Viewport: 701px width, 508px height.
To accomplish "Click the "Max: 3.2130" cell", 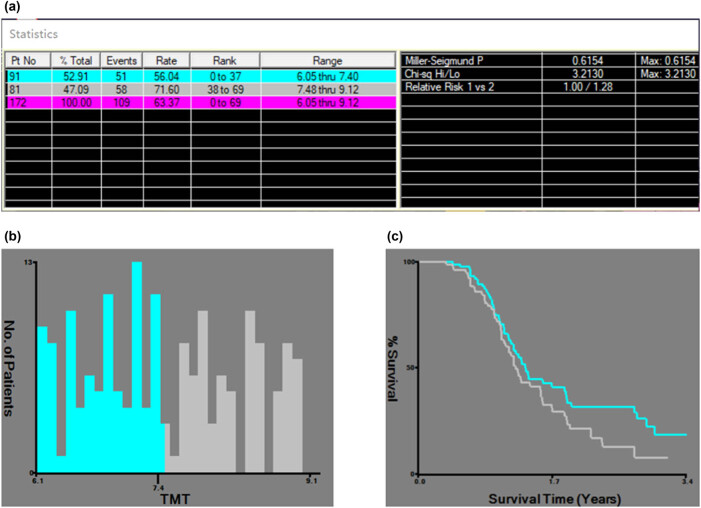I will click(666, 74).
